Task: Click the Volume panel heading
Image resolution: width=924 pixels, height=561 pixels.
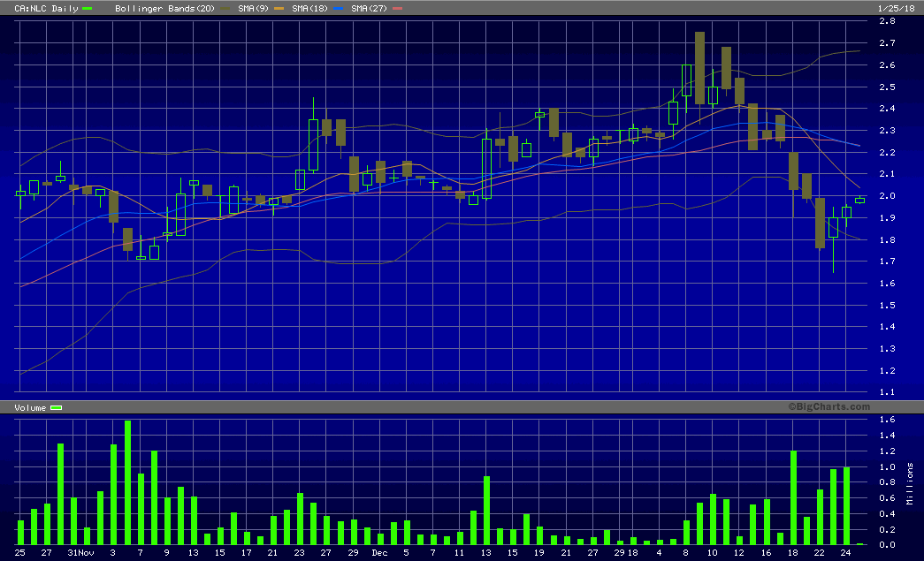Action: point(30,407)
